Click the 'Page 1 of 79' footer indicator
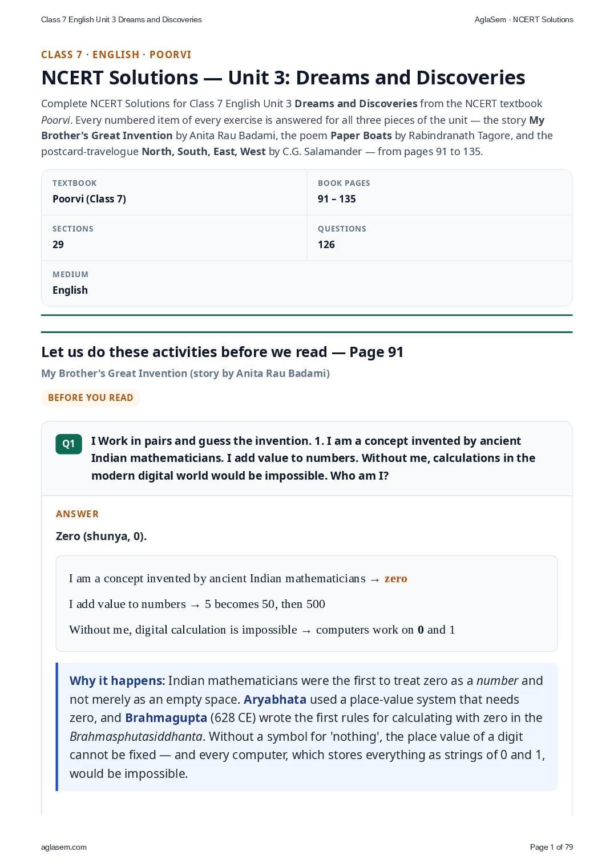The height and width of the screenshot is (868, 614). (x=551, y=847)
